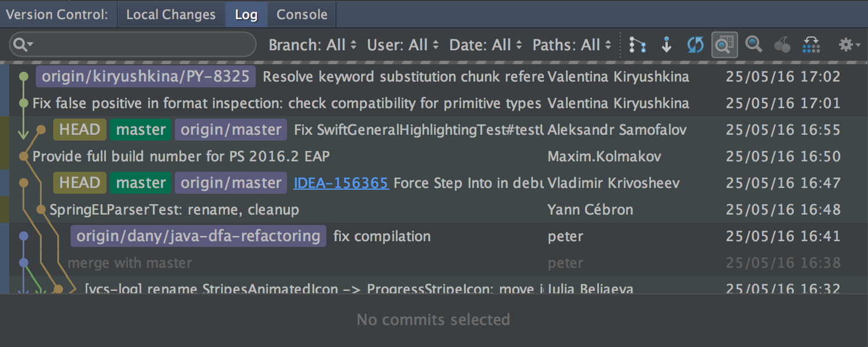Click the highlight non-picked commits icon
Viewport: 868px width, 347px height.
click(811, 45)
